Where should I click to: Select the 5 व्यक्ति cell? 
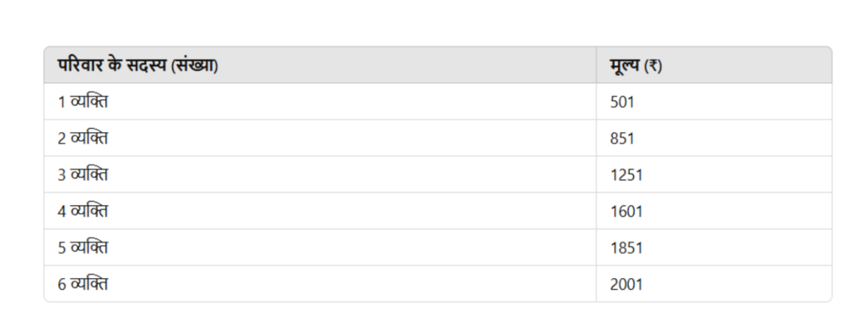(x=320, y=248)
